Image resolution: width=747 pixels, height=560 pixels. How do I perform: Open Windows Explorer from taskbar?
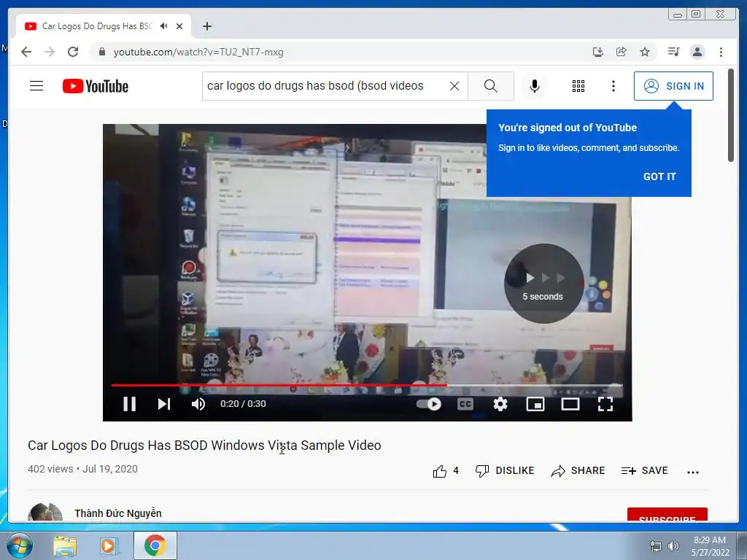pyautogui.click(x=65, y=545)
